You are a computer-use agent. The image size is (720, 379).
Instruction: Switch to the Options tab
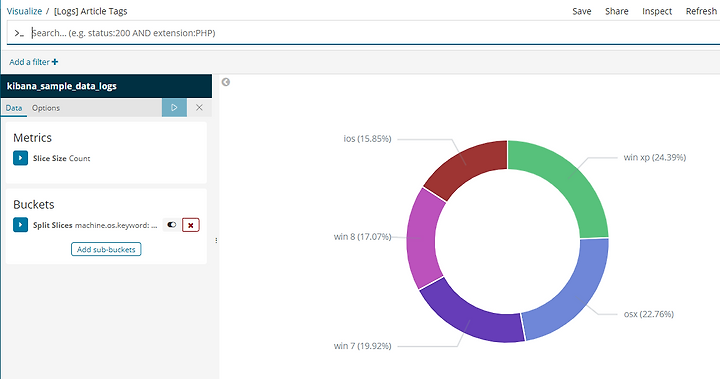coord(46,108)
